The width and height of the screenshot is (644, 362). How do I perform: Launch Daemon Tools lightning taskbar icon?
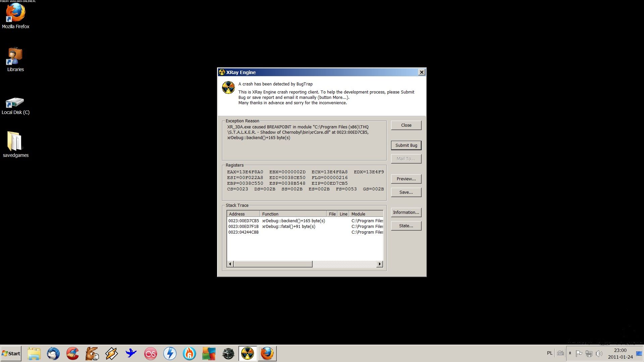170,354
